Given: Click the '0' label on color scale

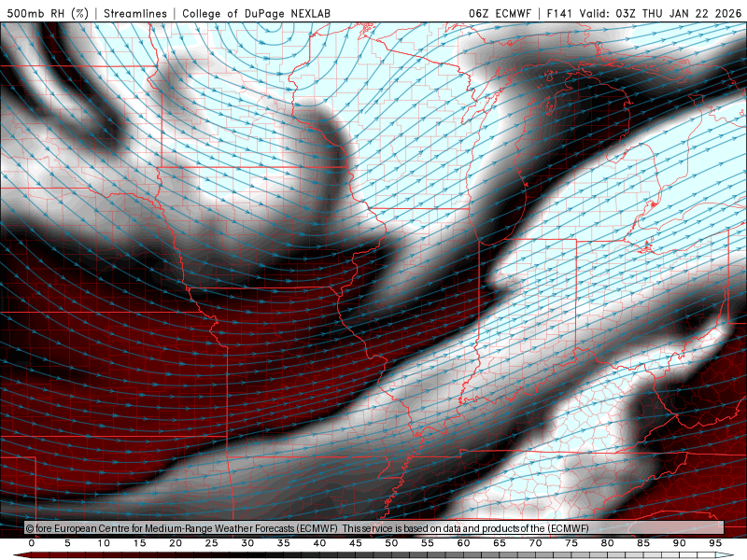Looking at the screenshot, I should tap(32, 543).
